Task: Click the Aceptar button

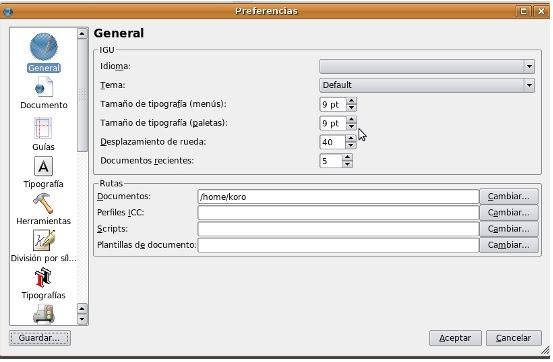Action: 455,338
